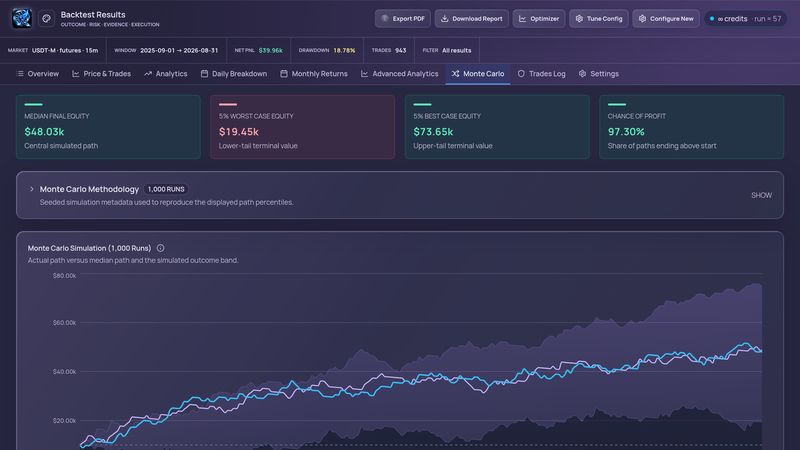Click the Chance of Profit card
This screenshot has height=450, width=800.
[691, 127]
